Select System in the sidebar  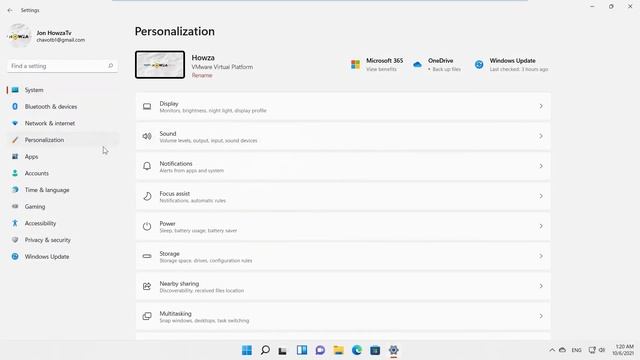(63, 90)
